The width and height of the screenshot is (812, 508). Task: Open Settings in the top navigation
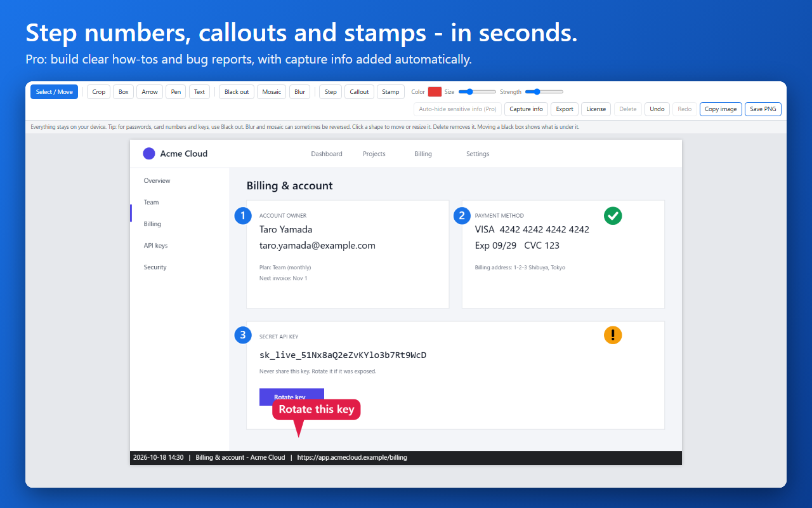(478, 154)
